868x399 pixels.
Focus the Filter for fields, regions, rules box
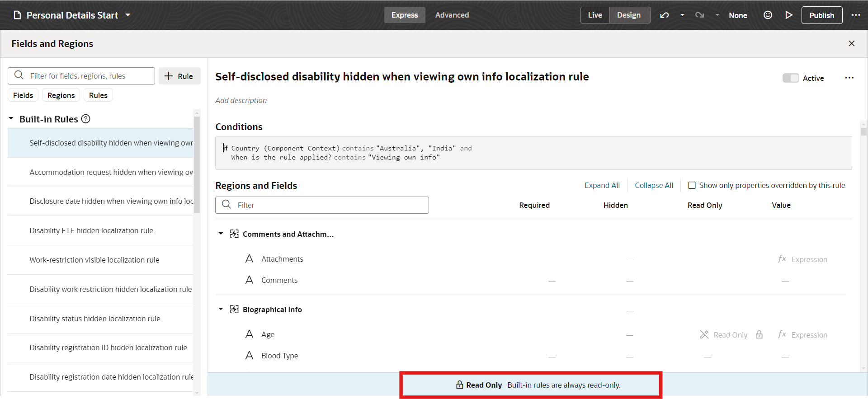(x=81, y=76)
